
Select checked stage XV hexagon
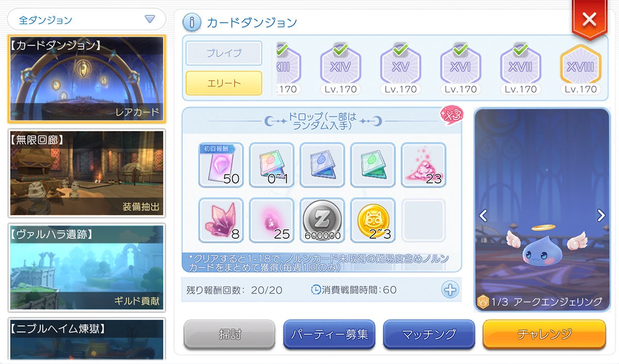(x=401, y=66)
